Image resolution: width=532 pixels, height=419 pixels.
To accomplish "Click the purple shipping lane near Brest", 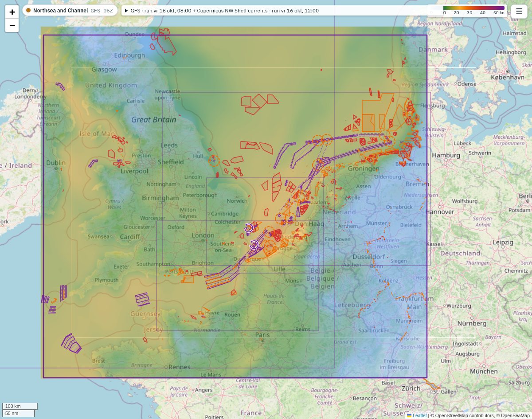I will (x=71, y=343).
